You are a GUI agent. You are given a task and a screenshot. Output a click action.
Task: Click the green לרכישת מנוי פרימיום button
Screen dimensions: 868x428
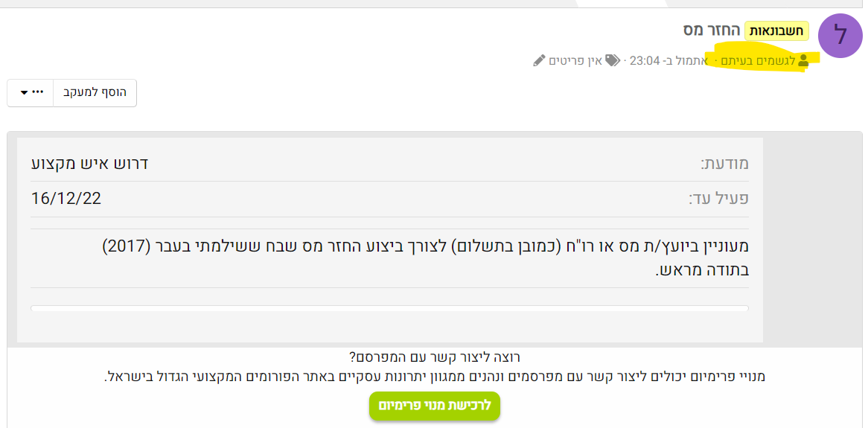pyautogui.click(x=434, y=406)
